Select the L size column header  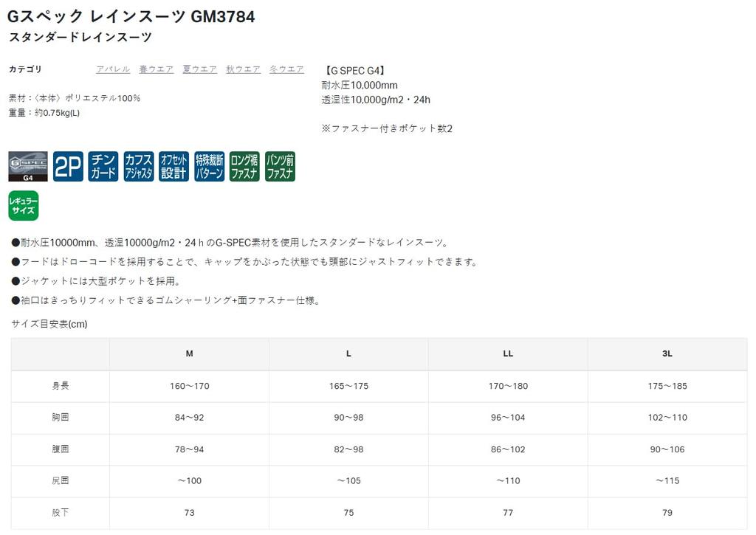tap(348, 353)
